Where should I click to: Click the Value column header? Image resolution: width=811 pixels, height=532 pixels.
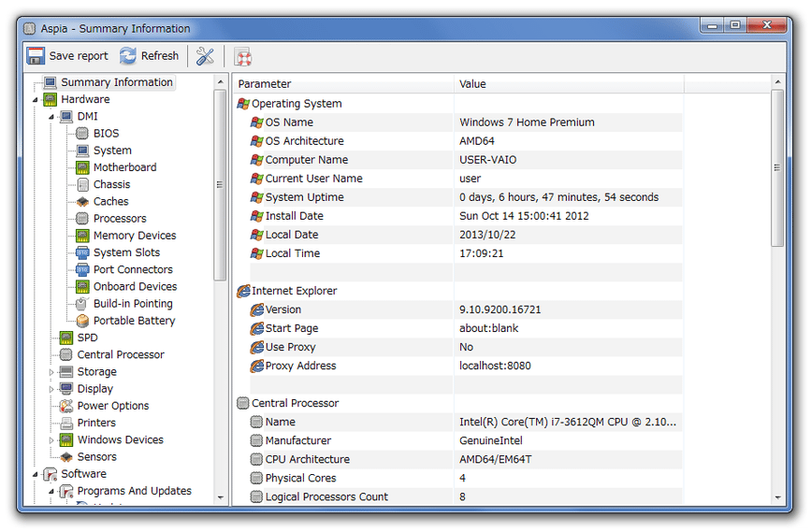pos(569,84)
